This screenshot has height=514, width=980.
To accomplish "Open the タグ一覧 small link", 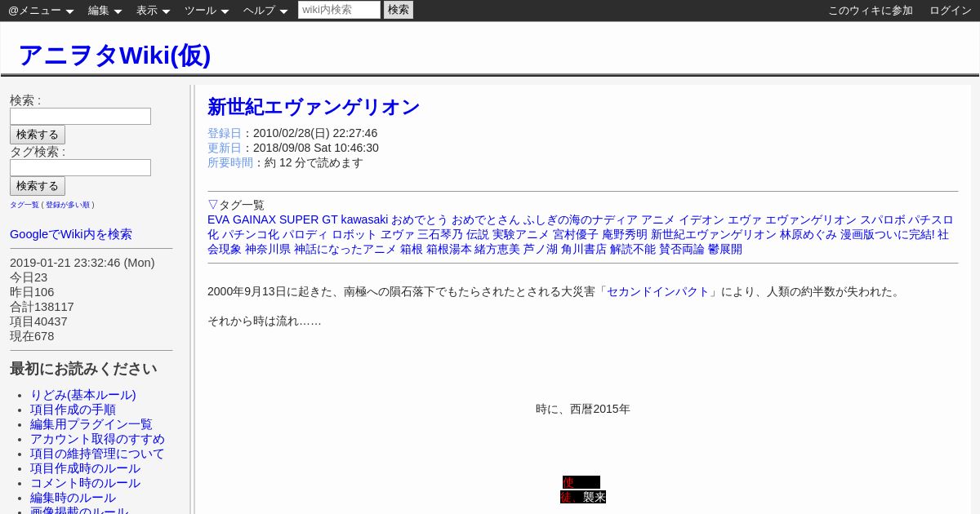I will [x=24, y=205].
